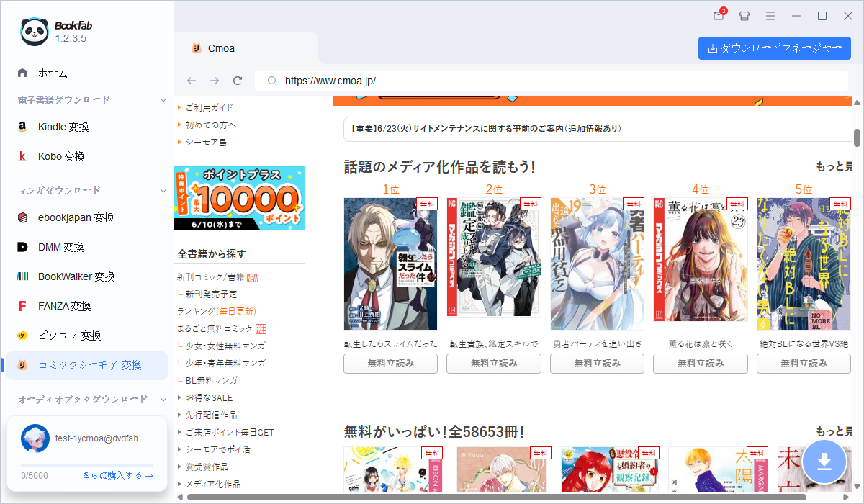Click 無料立読み under 転生貴族、鑑定スキルで

(x=494, y=364)
